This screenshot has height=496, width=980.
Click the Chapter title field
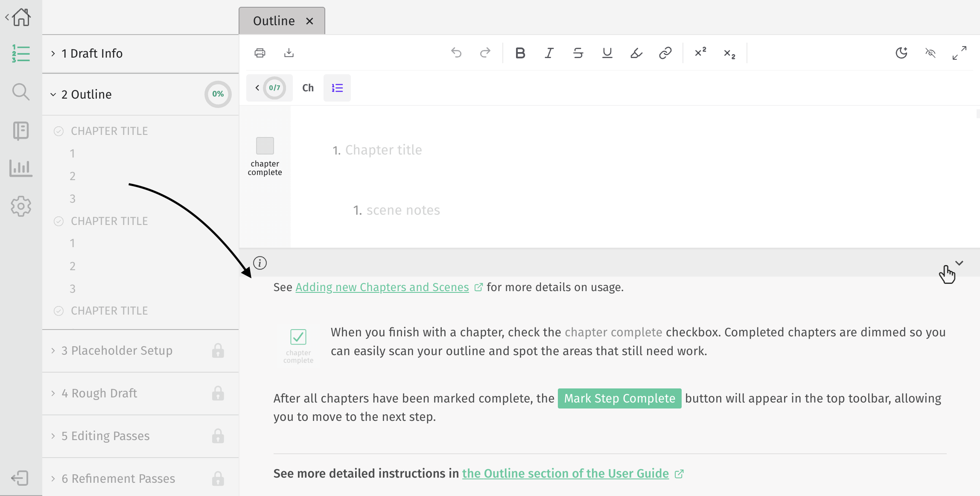[383, 150]
